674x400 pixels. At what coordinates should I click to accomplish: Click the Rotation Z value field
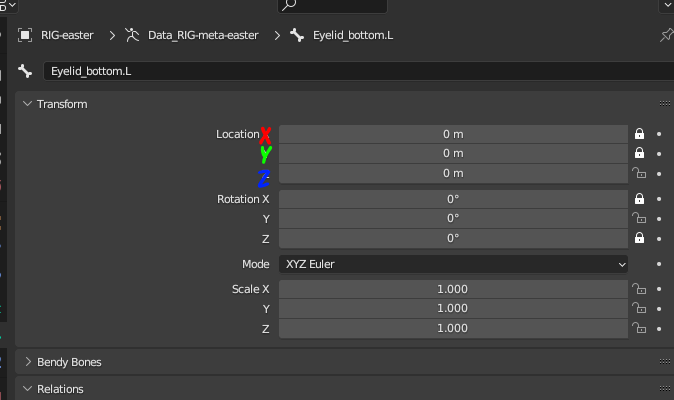coord(453,238)
